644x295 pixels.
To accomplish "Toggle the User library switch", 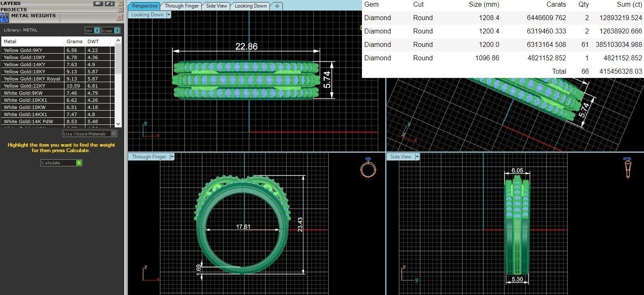I will 111,31.
